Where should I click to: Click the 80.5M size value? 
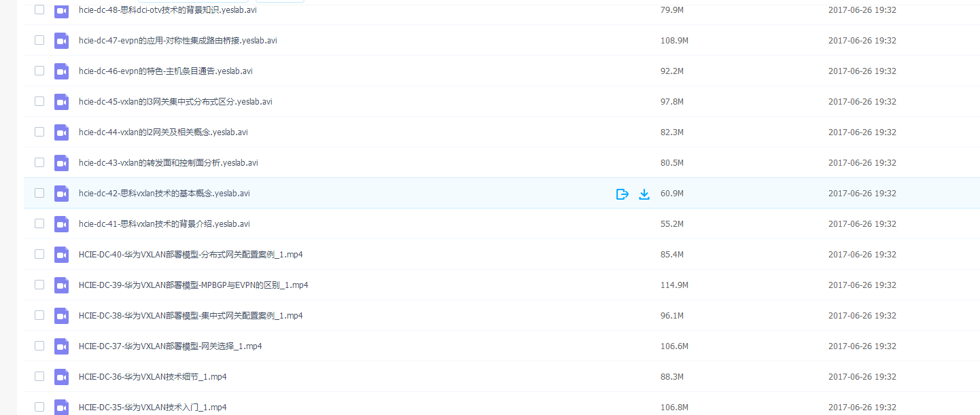pos(672,163)
